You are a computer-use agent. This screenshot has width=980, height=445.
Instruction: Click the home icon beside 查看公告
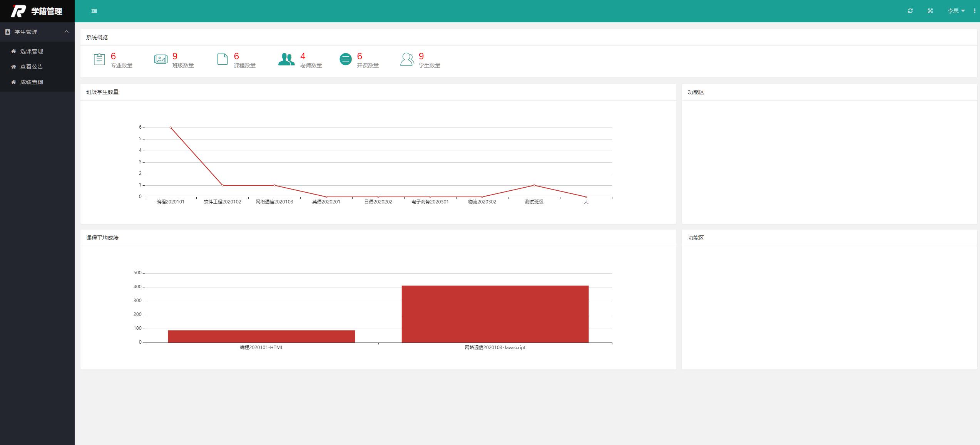click(13, 67)
